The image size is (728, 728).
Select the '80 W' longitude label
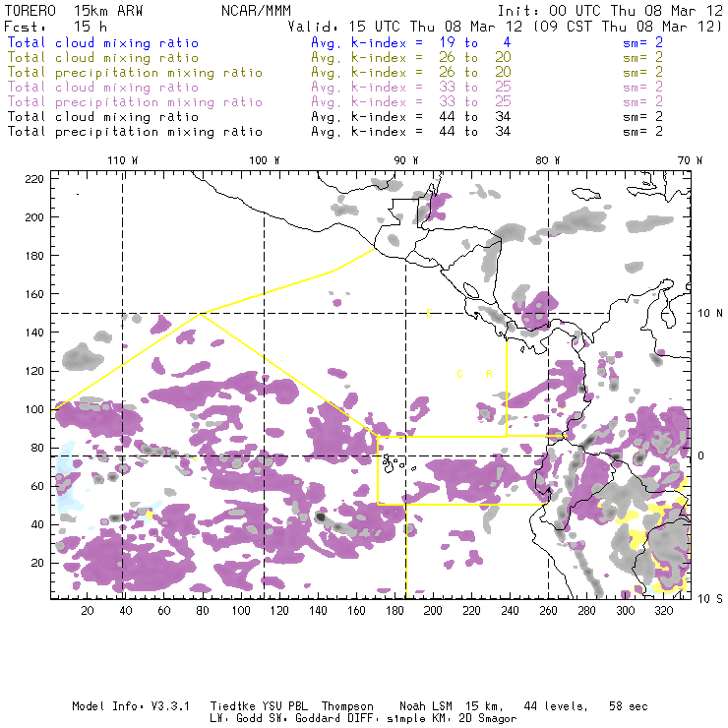click(547, 160)
